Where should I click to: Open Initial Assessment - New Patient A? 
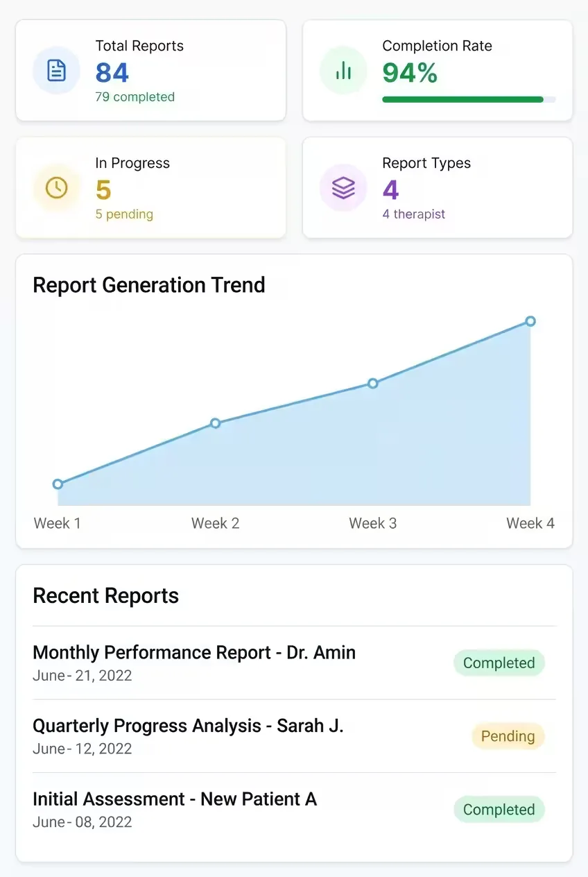[294, 810]
